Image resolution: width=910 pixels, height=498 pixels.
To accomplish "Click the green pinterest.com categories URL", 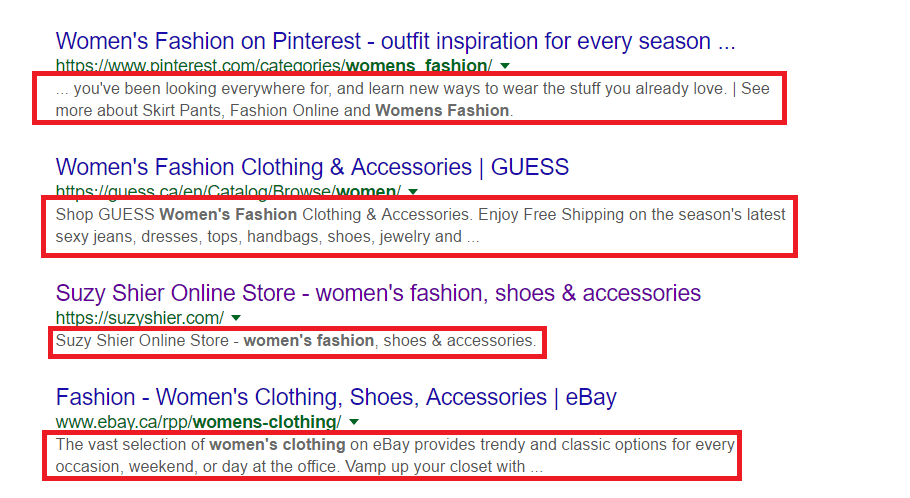I will [x=273, y=66].
